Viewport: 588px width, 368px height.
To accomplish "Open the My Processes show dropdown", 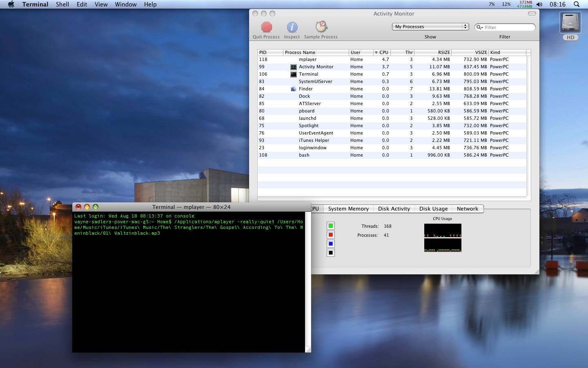I will pyautogui.click(x=430, y=27).
